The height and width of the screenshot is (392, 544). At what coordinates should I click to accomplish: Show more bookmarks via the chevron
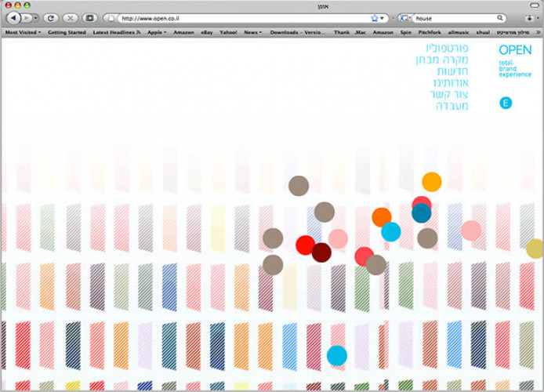coord(539,32)
